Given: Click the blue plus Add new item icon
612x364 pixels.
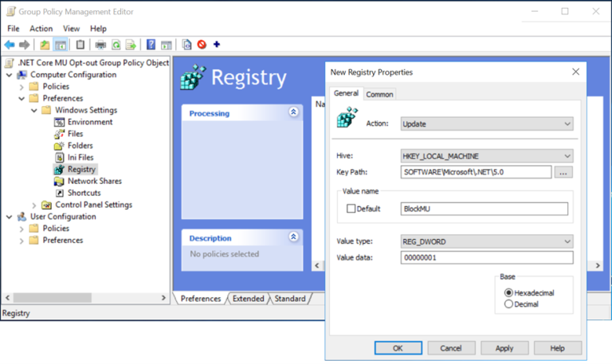Looking at the screenshot, I should point(217,45).
